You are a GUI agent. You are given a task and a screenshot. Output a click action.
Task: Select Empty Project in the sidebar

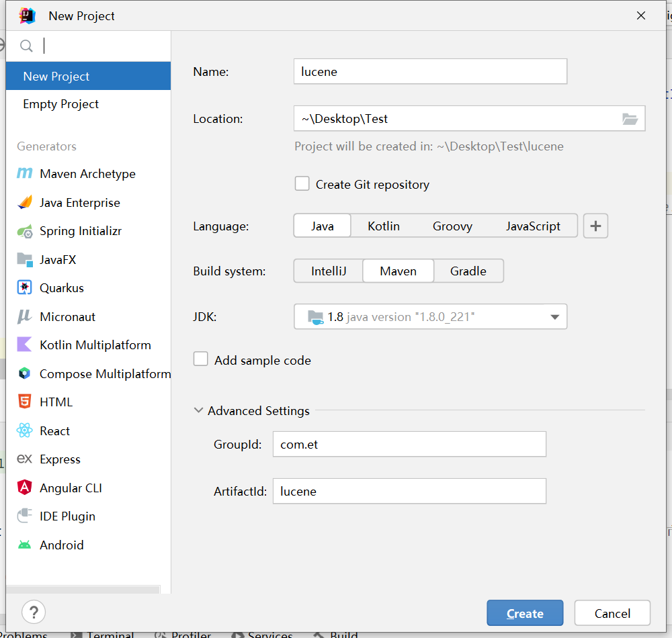coord(61,104)
